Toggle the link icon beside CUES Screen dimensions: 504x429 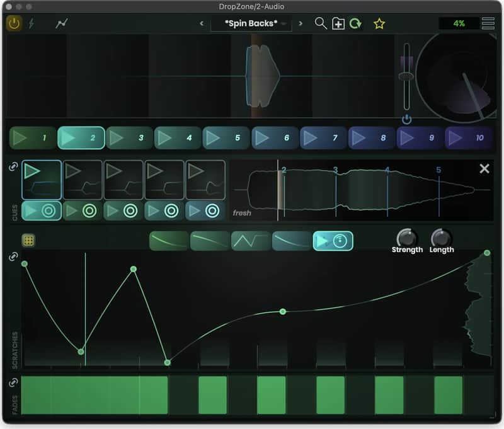13,167
